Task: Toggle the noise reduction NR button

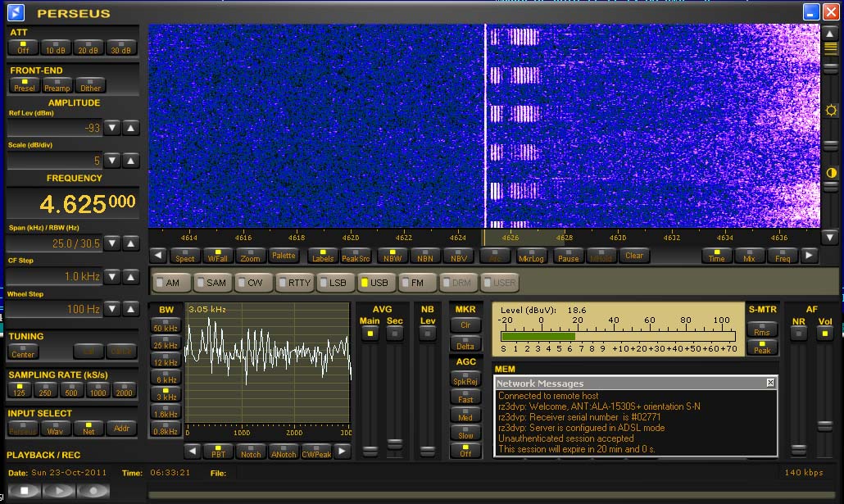Action: pyautogui.click(x=799, y=334)
